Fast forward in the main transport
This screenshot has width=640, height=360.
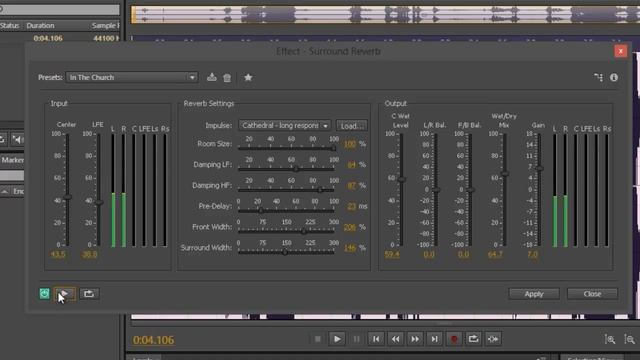415,339
